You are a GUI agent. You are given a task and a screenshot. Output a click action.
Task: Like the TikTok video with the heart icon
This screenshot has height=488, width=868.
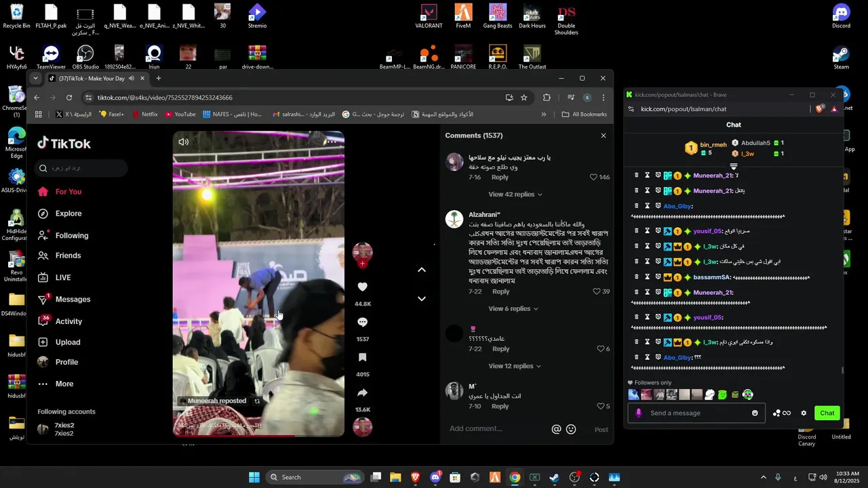pyautogui.click(x=362, y=287)
